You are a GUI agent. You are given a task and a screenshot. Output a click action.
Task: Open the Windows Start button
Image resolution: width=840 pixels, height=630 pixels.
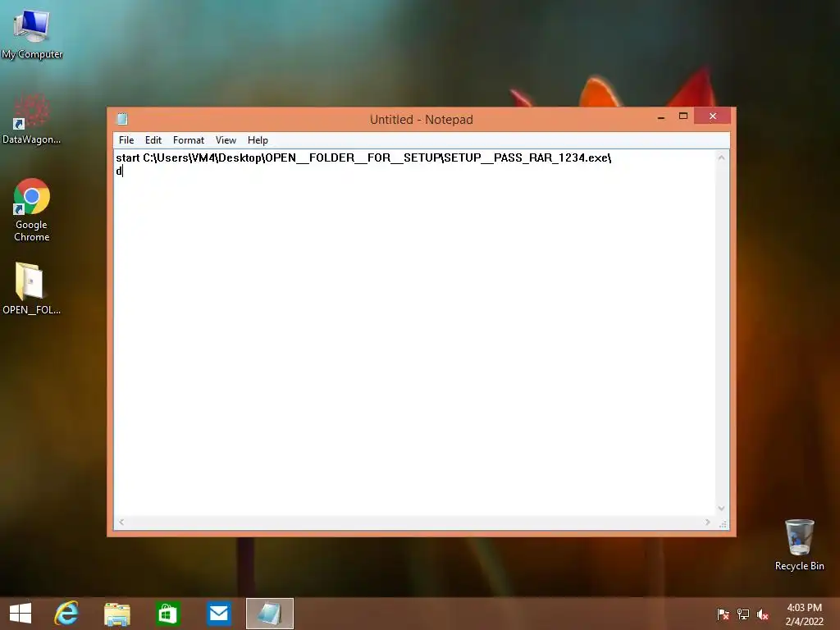(21, 614)
